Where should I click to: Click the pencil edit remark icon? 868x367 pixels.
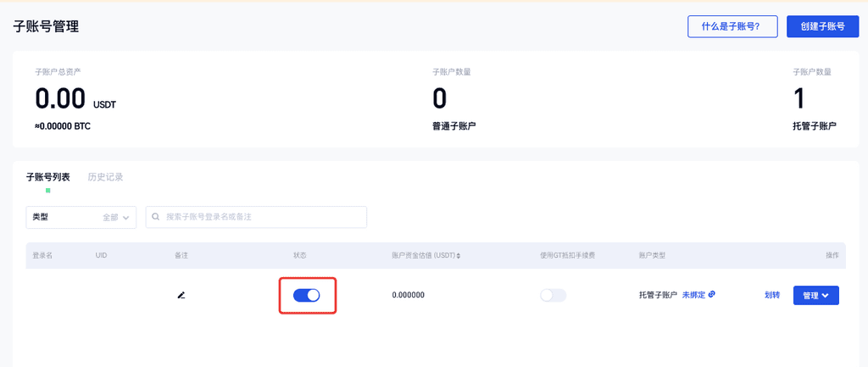point(181,295)
